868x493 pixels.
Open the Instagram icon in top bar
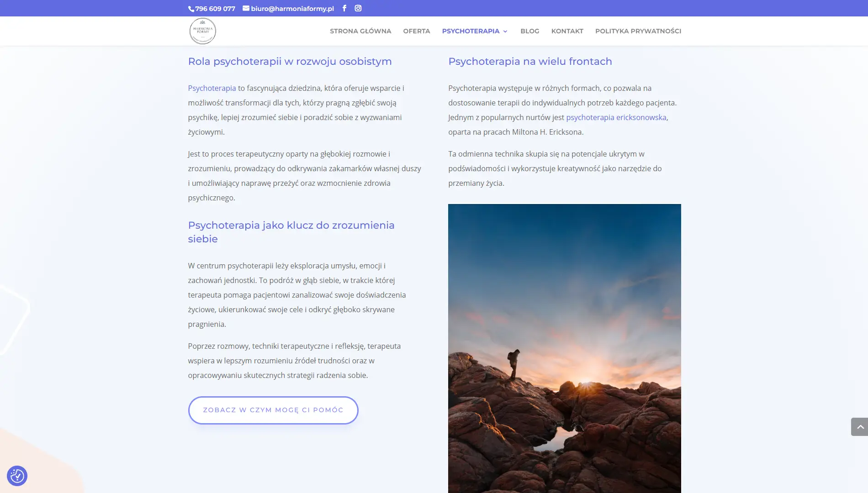(358, 8)
